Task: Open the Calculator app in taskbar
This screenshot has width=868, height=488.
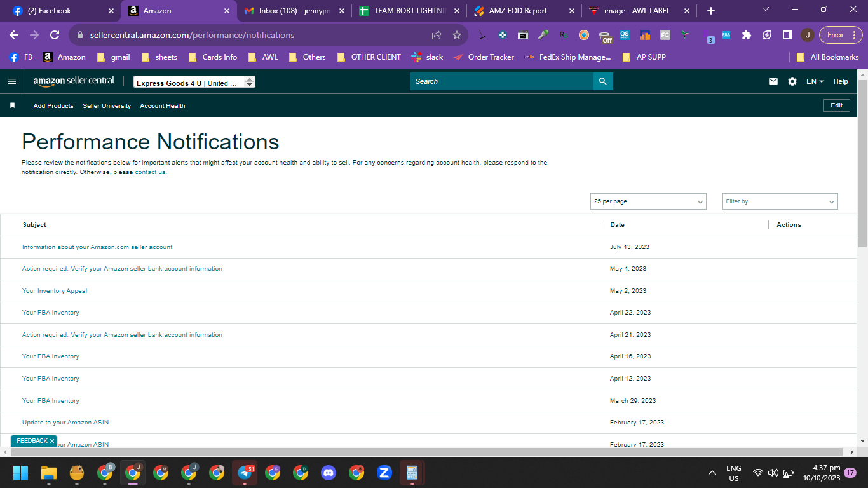Action: click(x=412, y=473)
